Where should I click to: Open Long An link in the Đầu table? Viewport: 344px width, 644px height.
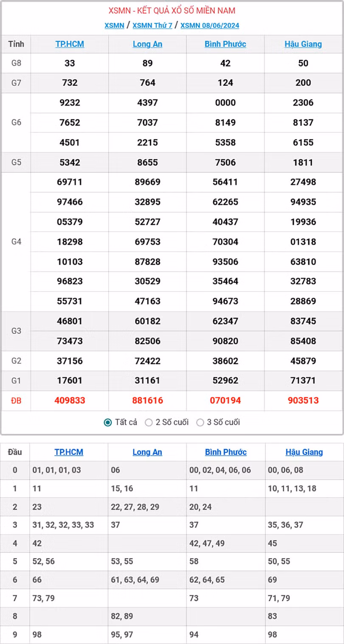point(147,452)
